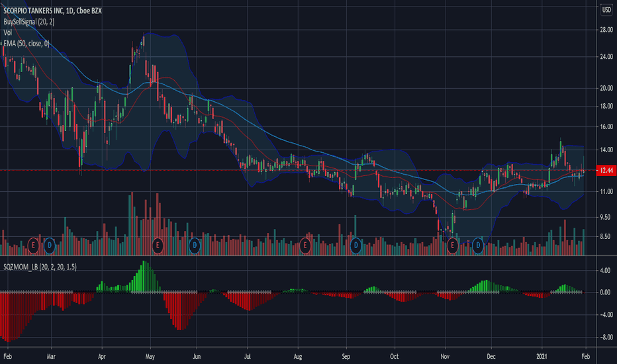Click the 9.50 price axis label
Image resolution: width=617 pixels, height=364 pixels.
[x=606, y=217]
